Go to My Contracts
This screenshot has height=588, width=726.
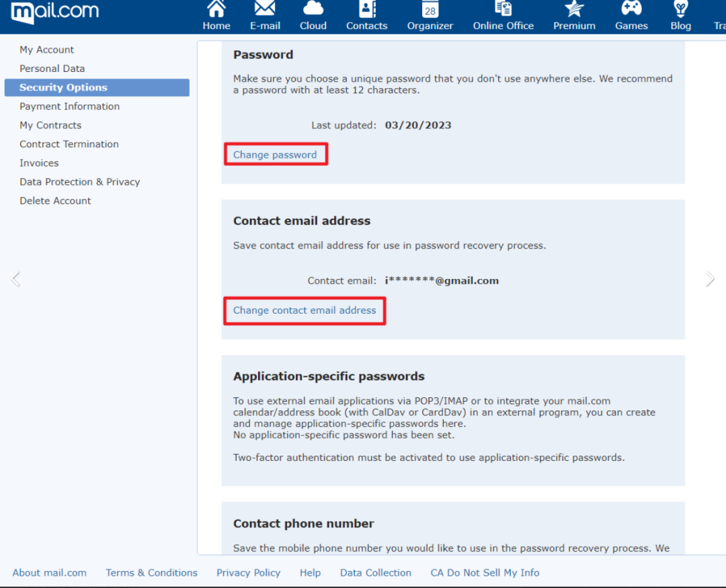50,126
